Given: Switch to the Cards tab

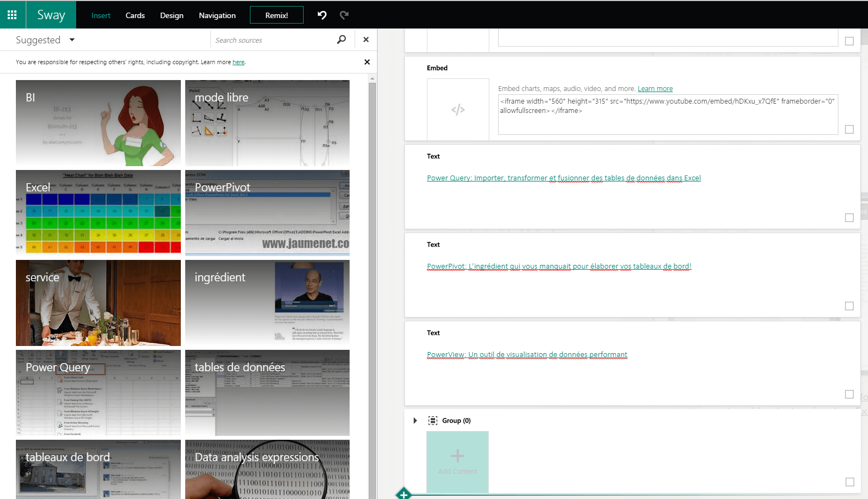Looking at the screenshot, I should click(x=135, y=15).
